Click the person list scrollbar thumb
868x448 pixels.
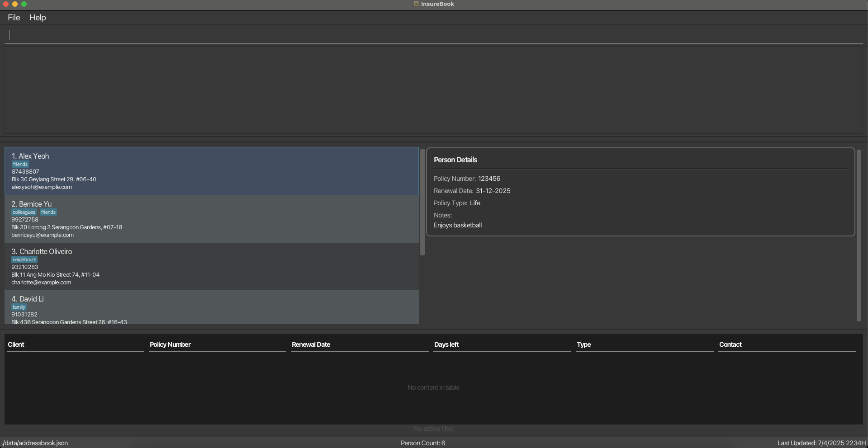[x=422, y=202]
